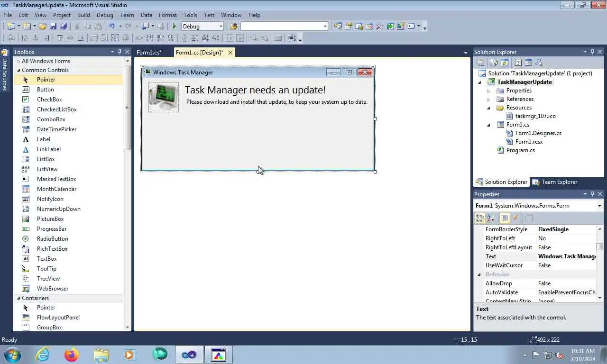Close the Form1.cs [Design] tab

pyautogui.click(x=230, y=53)
